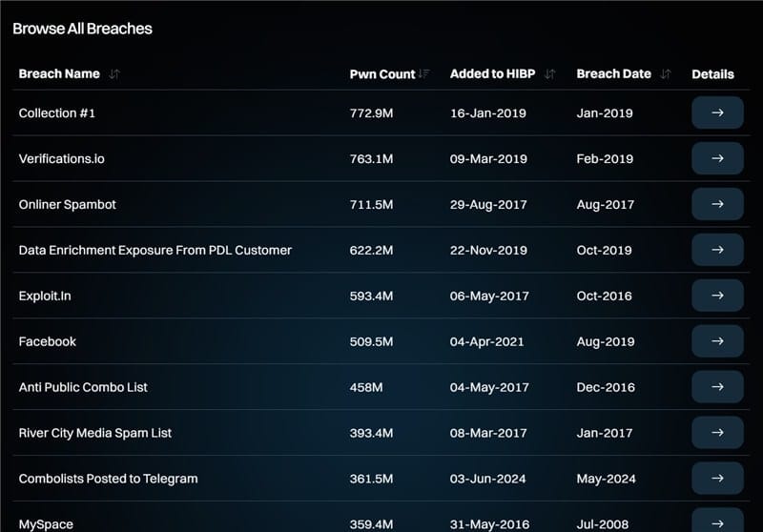Select Data Enrichment Exposure From PDL Customer
Image resolution: width=763 pixels, height=532 pixels.
[x=155, y=251]
